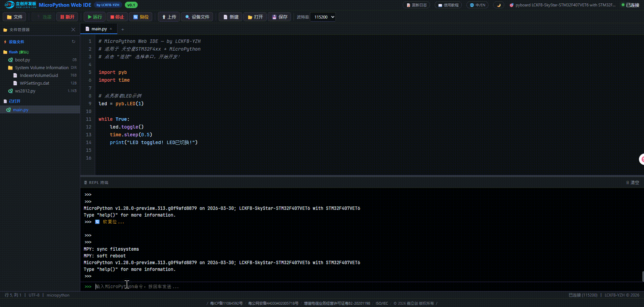Toggle dark/light theme moon icon
The image size is (644, 307).
click(x=499, y=5)
